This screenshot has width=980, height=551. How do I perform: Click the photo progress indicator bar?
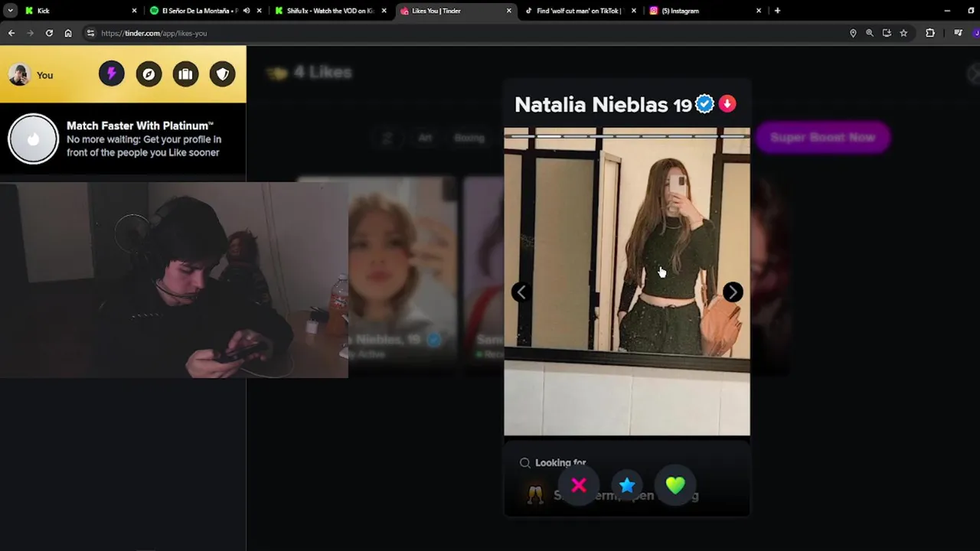(x=627, y=136)
